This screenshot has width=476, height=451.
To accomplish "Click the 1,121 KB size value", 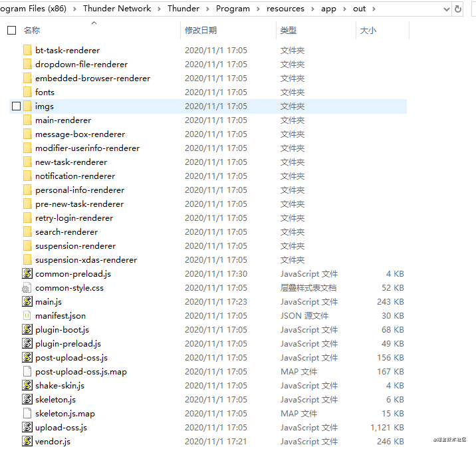I will point(387,427).
